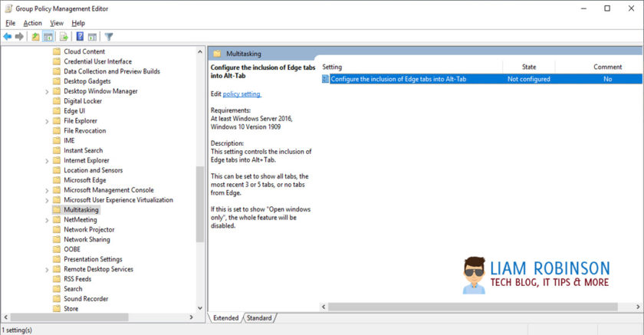Viewport: 644px width, 335px height.
Task: Expand the NetMeeting node
Action: [47, 220]
